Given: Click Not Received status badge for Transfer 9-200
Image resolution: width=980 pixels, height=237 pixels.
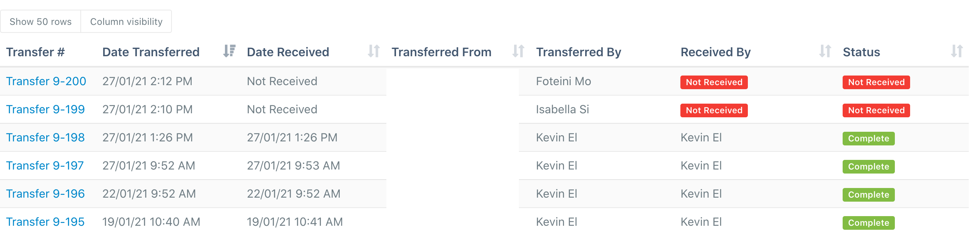Looking at the screenshot, I should pos(876,82).
